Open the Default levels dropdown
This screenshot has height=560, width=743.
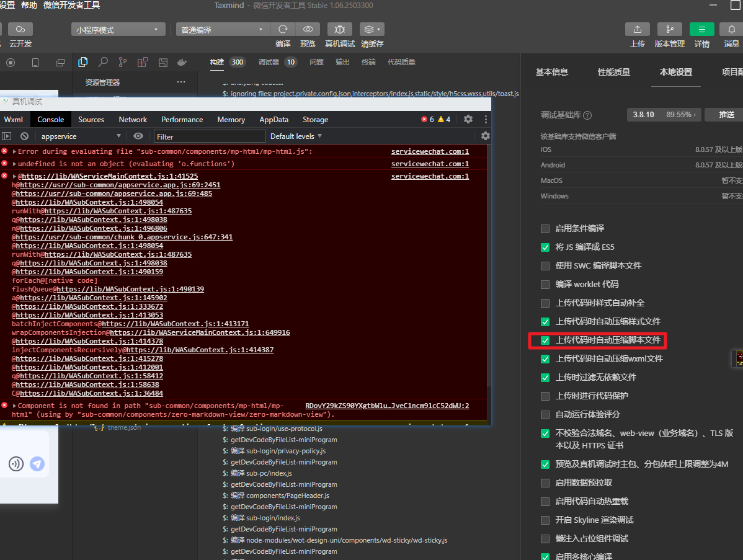[x=296, y=136]
